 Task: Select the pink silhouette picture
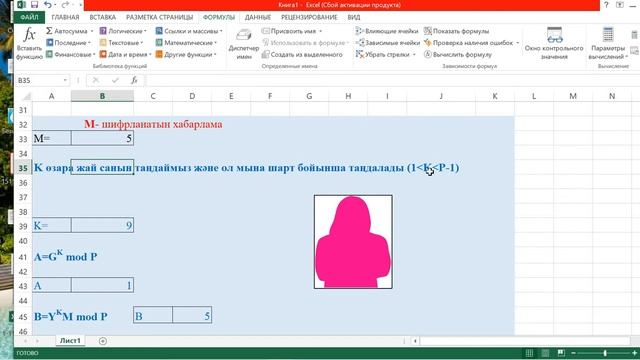353,242
